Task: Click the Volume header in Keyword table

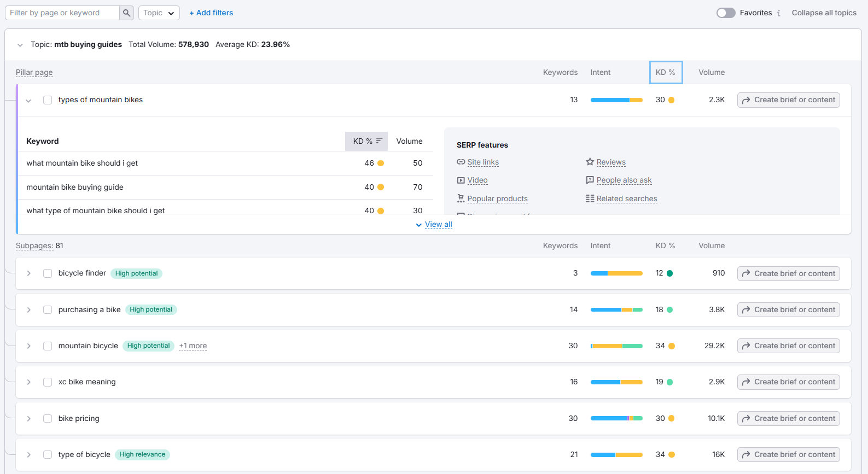Action: point(410,141)
